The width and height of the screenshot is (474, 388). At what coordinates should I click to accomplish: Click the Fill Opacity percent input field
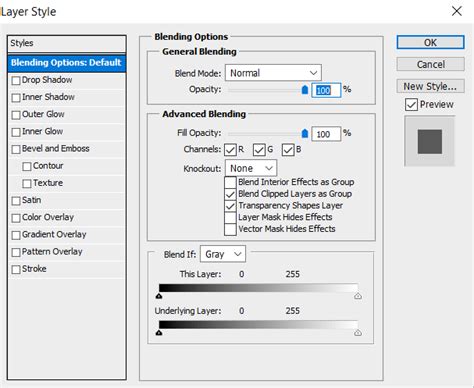(x=326, y=134)
